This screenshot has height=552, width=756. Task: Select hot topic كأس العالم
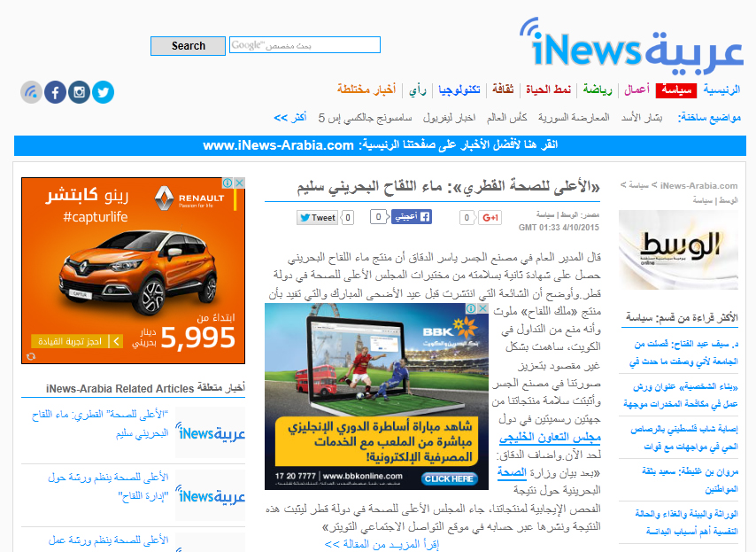pyautogui.click(x=506, y=118)
